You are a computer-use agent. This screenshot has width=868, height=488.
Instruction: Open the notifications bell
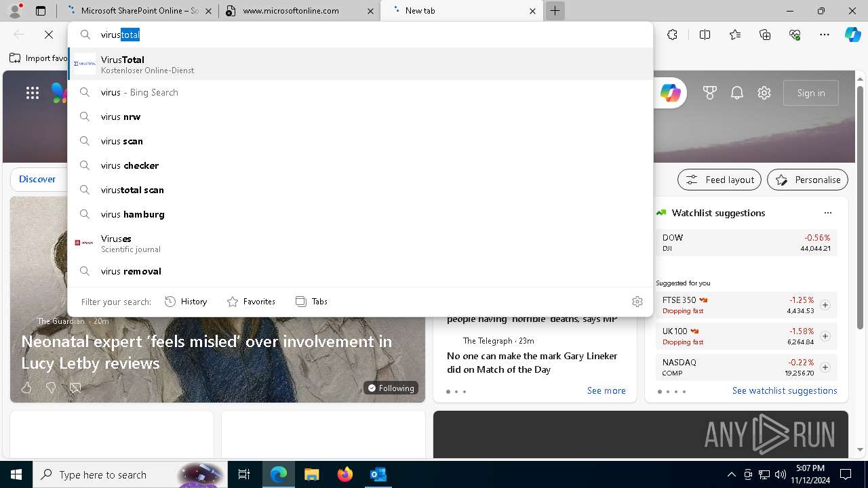[737, 93]
